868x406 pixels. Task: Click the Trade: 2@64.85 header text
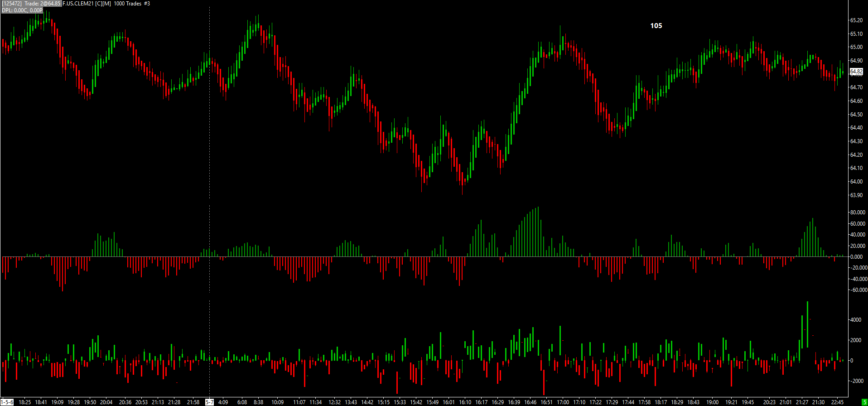pos(42,4)
